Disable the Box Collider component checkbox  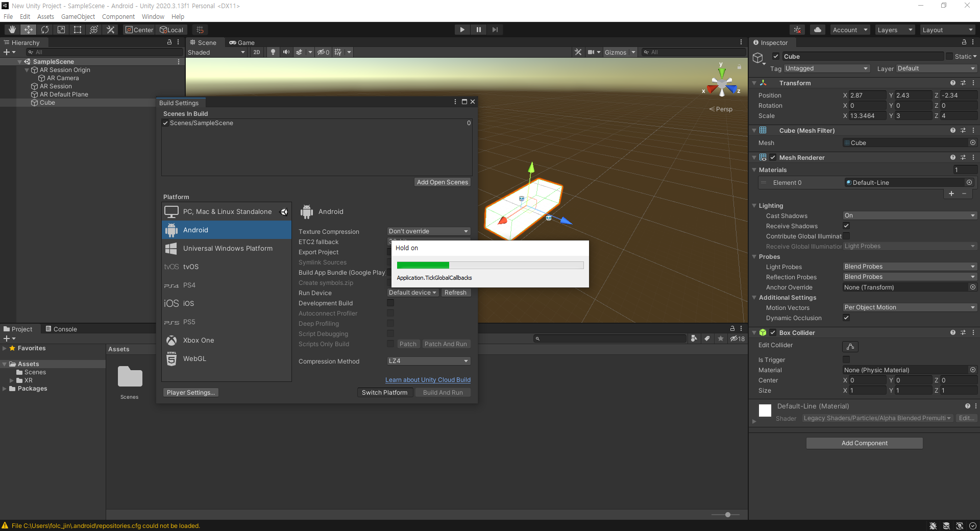click(773, 332)
